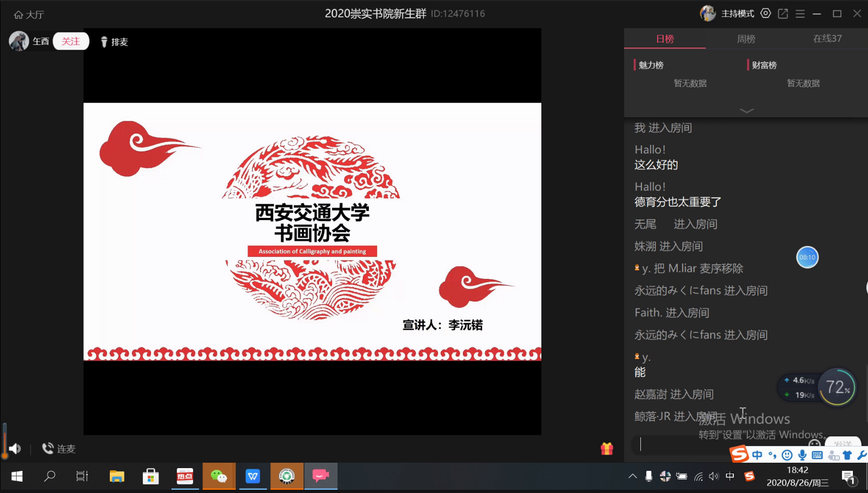This screenshot has width=868, height=493.
Task: Toggle Sogou punctuation mode
Action: pyautogui.click(x=772, y=455)
